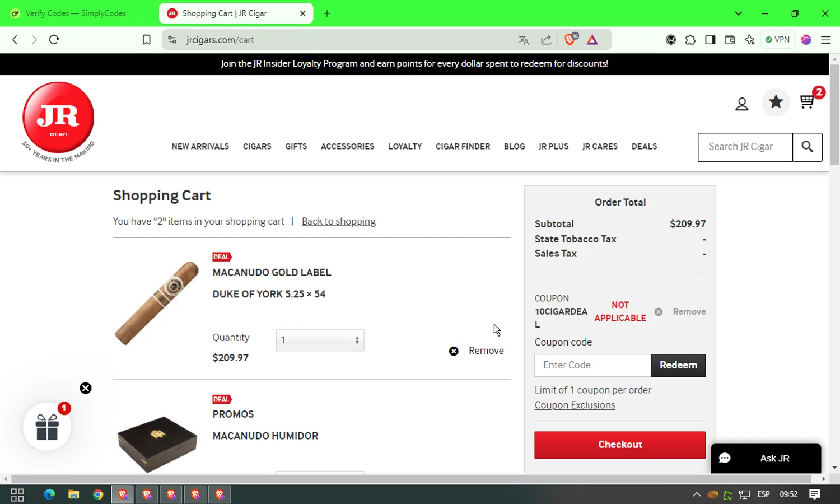Open the JR CARES page
The image size is (840, 504).
click(600, 146)
